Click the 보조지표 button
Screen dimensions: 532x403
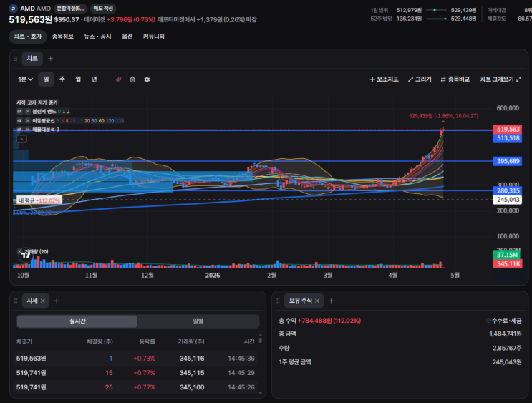tap(384, 79)
